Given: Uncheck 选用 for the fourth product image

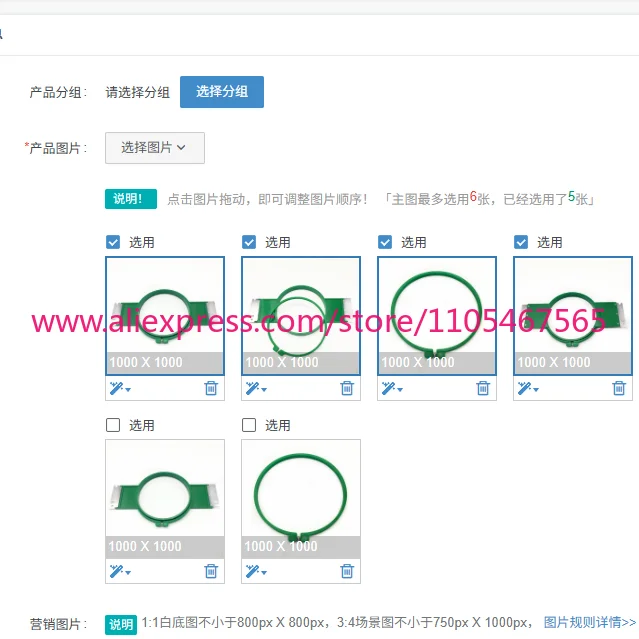Looking at the screenshot, I should point(521,242).
